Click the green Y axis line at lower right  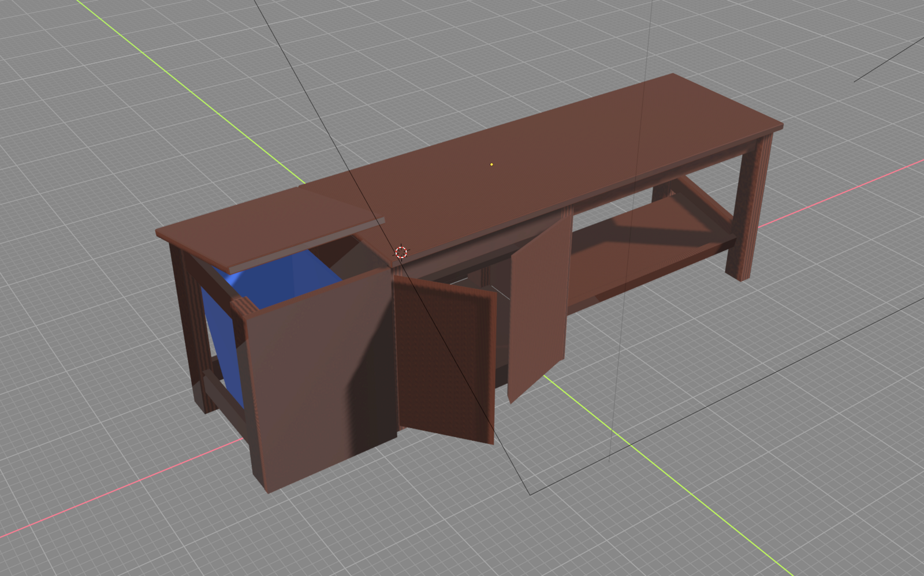pos(693,496)
